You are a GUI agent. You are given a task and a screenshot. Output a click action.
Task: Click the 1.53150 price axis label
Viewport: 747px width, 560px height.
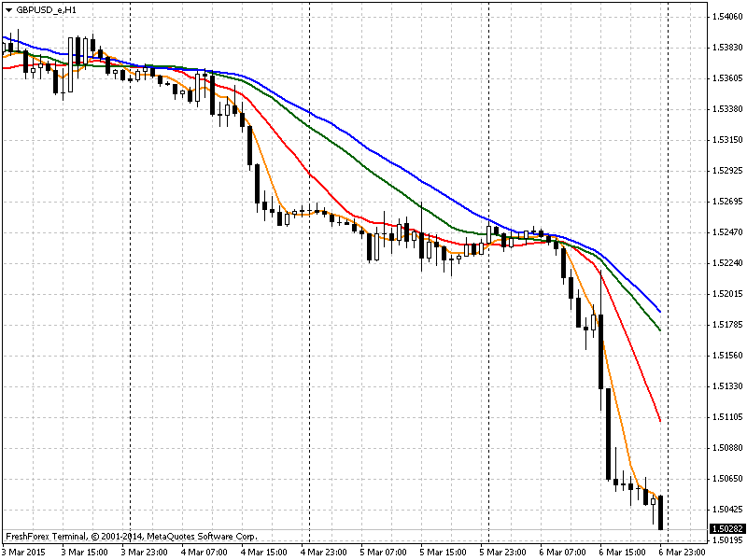pyautogui.click(x=727, y=140)
